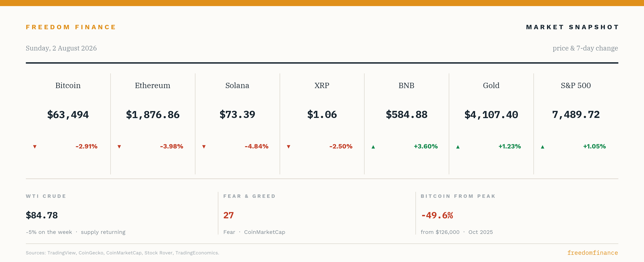The height and width of the screenshot is (262, 644).
Task: Click the green up arrow under Gold
Action: tap(458, 147)
